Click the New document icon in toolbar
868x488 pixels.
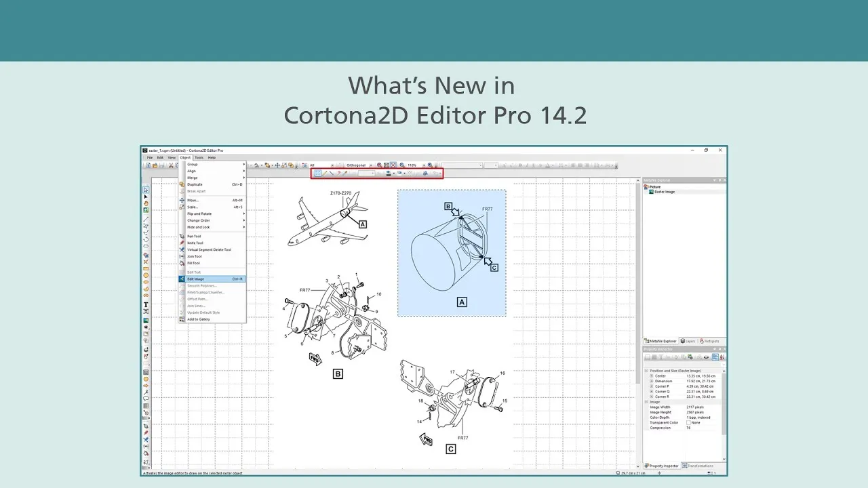click(148, 165)
